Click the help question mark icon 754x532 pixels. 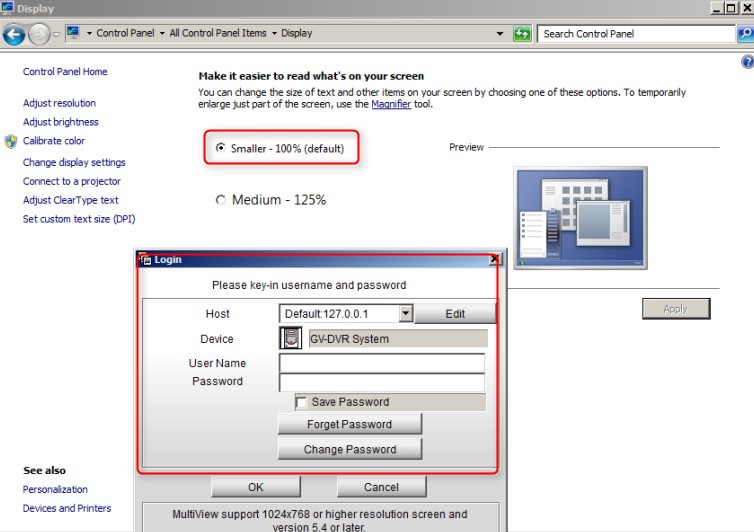coord(748,62)
